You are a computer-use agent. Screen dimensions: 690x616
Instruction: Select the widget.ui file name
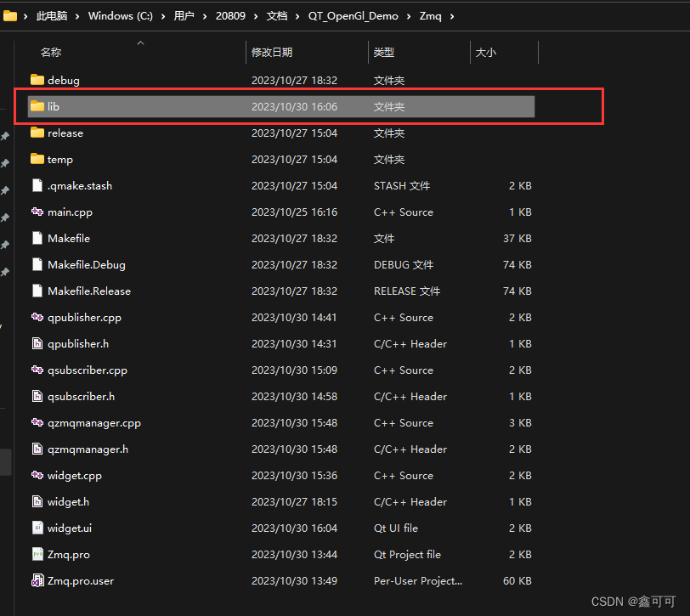pyautogui.click(x=70, y=528)
